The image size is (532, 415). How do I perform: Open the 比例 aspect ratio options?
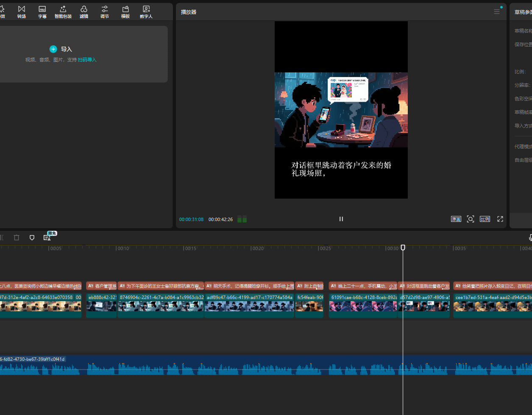click(x=485, y=219)
